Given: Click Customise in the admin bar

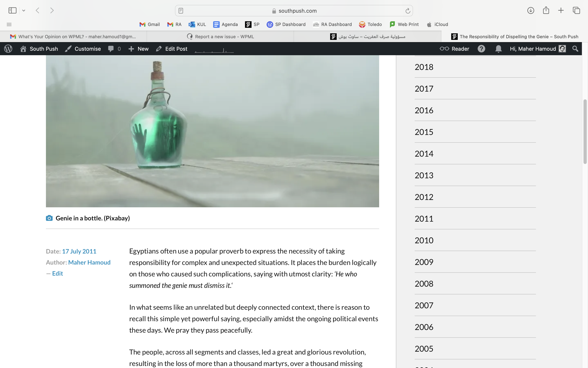Looking at the screenshot, I should 83,49.
